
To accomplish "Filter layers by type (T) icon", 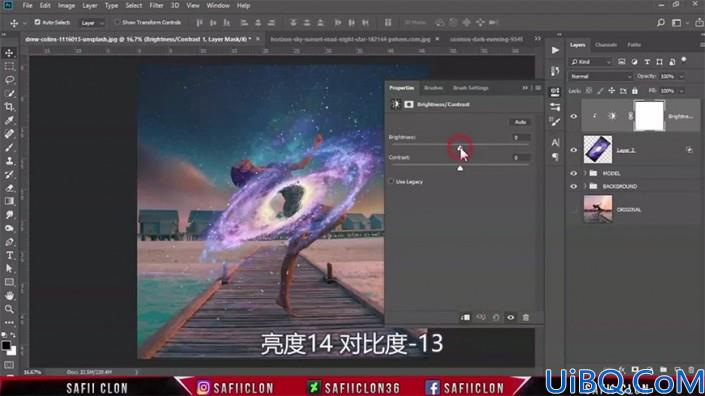I will pyautogui.click(x=647, y=62).
